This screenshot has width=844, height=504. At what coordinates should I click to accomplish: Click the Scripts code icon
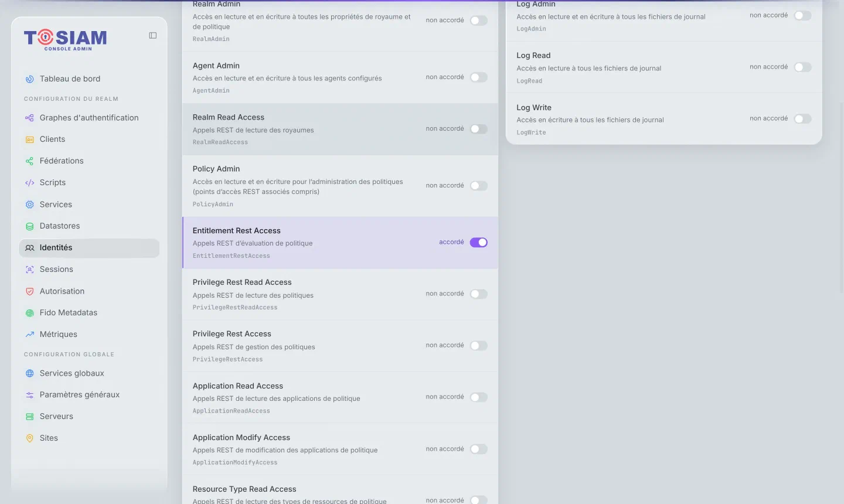[x=30, y=183]
